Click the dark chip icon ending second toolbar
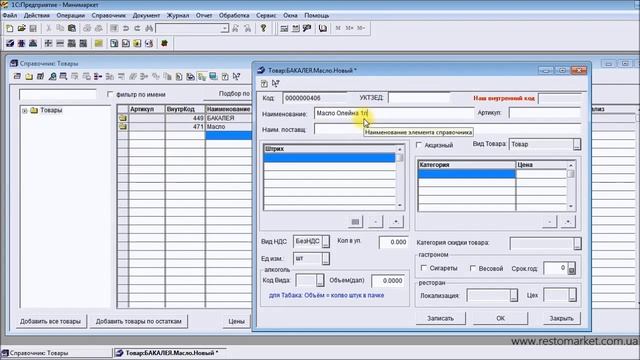 click(164, 43)
